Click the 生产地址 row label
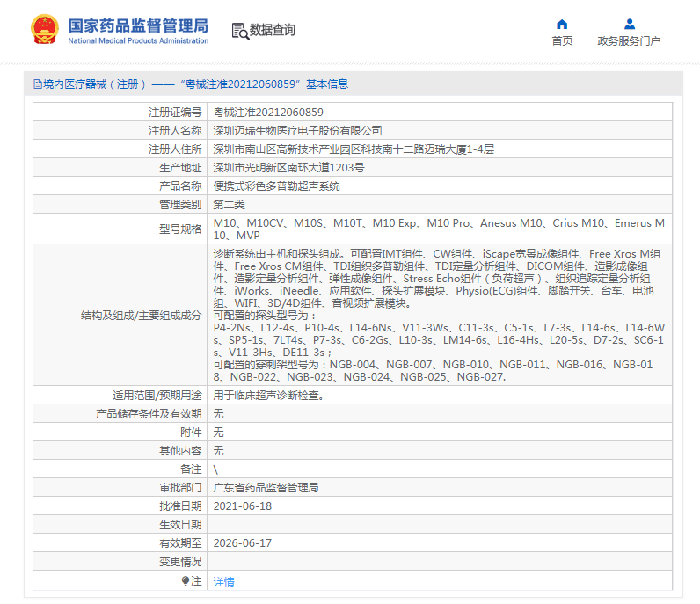The width and height of the screenshot is (700, 604). pos(180,168)
